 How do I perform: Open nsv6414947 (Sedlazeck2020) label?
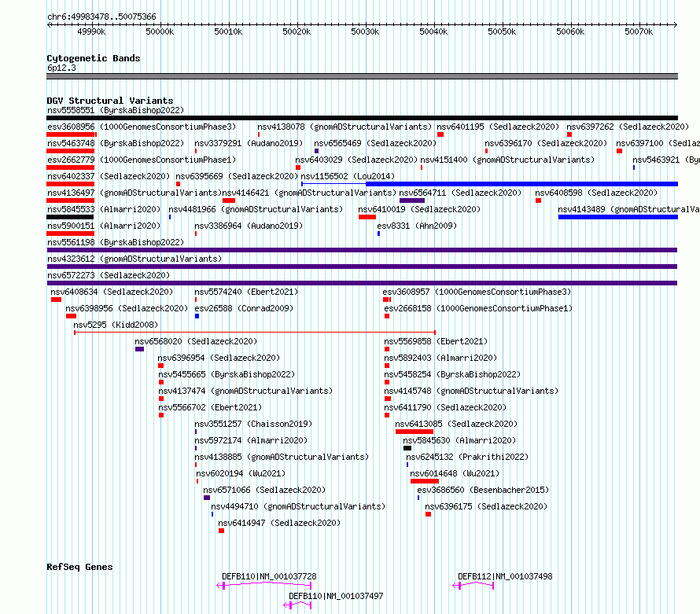pyautogui.click(x=279, y=523)
